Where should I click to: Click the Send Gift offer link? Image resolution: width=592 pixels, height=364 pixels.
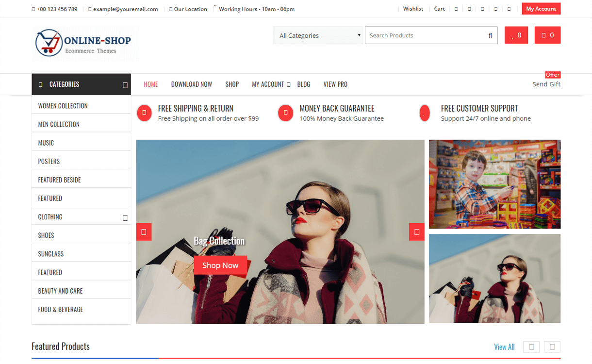(x=546, y=84)
